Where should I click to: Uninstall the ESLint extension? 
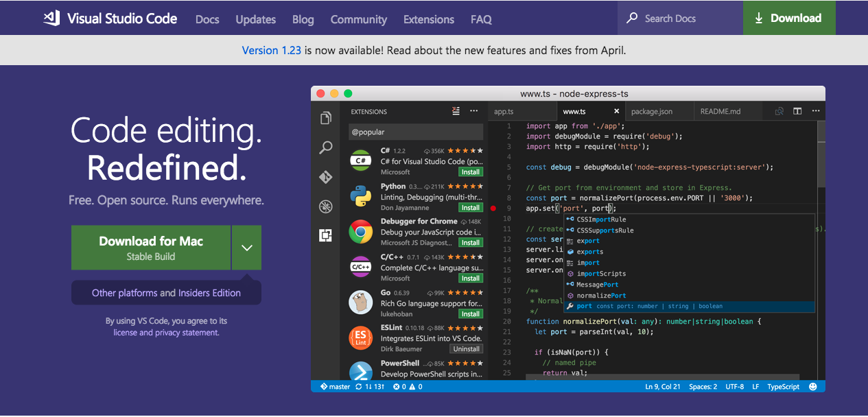pos(466,348)
